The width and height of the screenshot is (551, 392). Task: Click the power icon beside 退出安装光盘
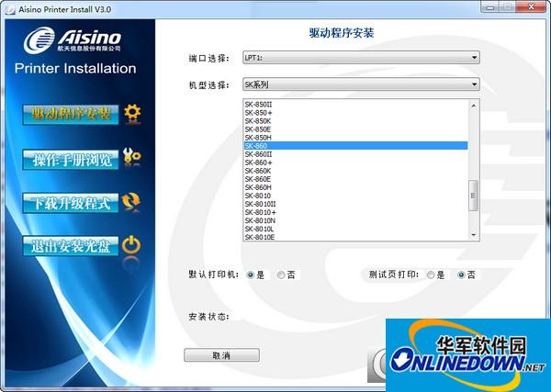[x=131, y=245]
